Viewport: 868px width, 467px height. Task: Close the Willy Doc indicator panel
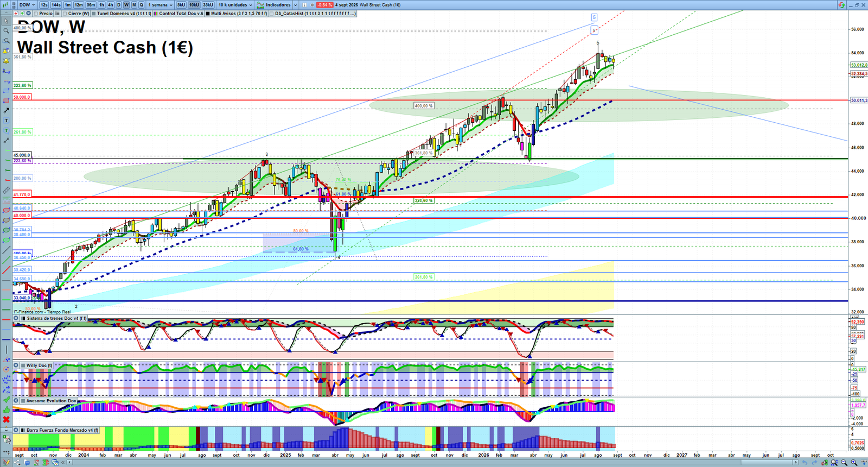[16, 365]
